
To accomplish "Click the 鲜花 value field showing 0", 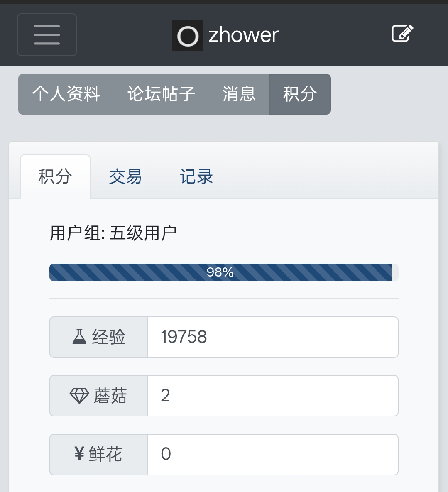I will click(272, 454).
